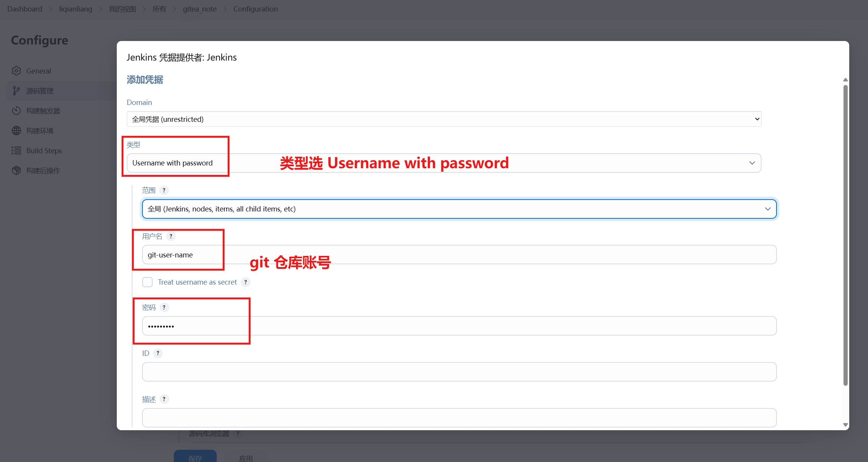Screen dimensions: 868x462
Task: Expand the 范围 全局 scope dropdown
Action: pos(459,209)
